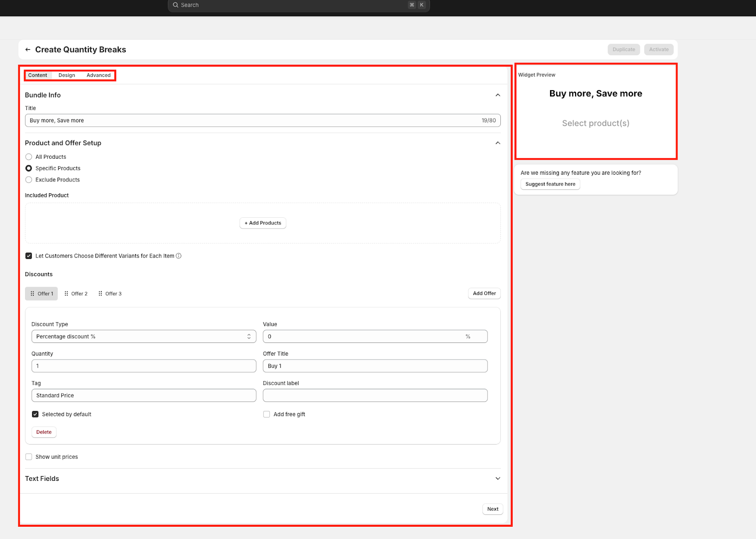Expand the Text Fields section
The height and width of the screenshot is (539, 756).
pyautogui.click(x=498, y=479)
